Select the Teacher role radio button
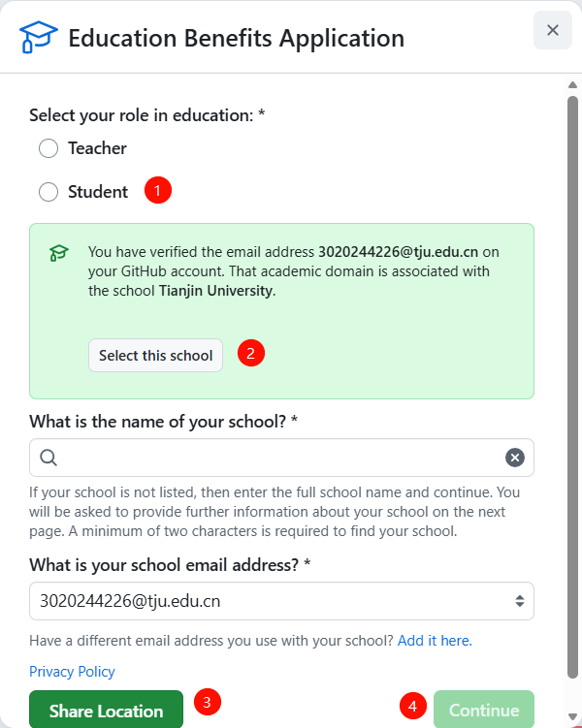The image size is (582, 728). pos(48,148)
